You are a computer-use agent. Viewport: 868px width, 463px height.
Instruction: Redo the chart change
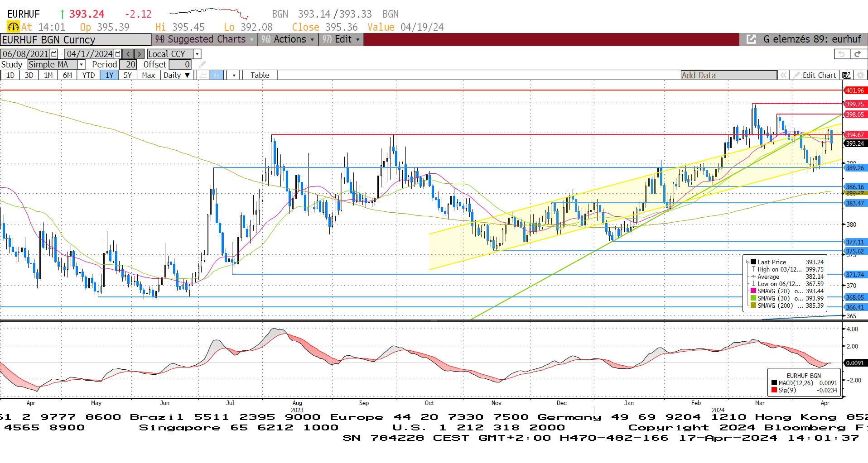858,54
